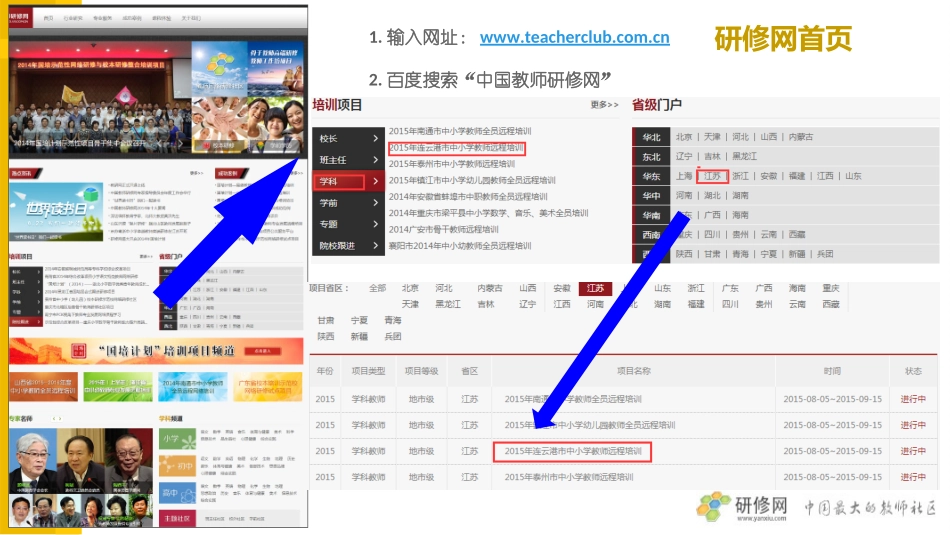The width and height of the screenshot is (950, 535).
Task: Open 2015年镇江市中小学幼儿园教师全员远程培训 in 培训项目 list
Action: tap(472, 181)
